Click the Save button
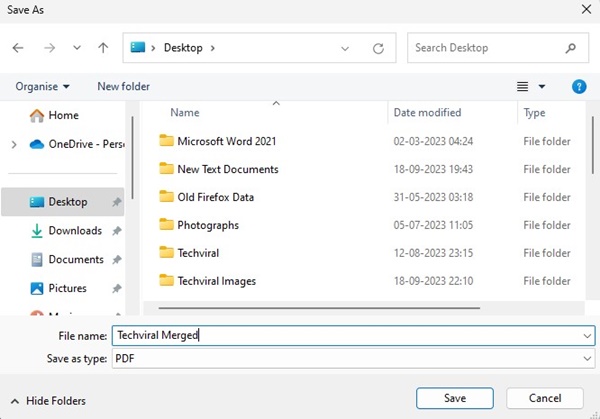This screenshot has width=600, height=419. tap(455, 398)
